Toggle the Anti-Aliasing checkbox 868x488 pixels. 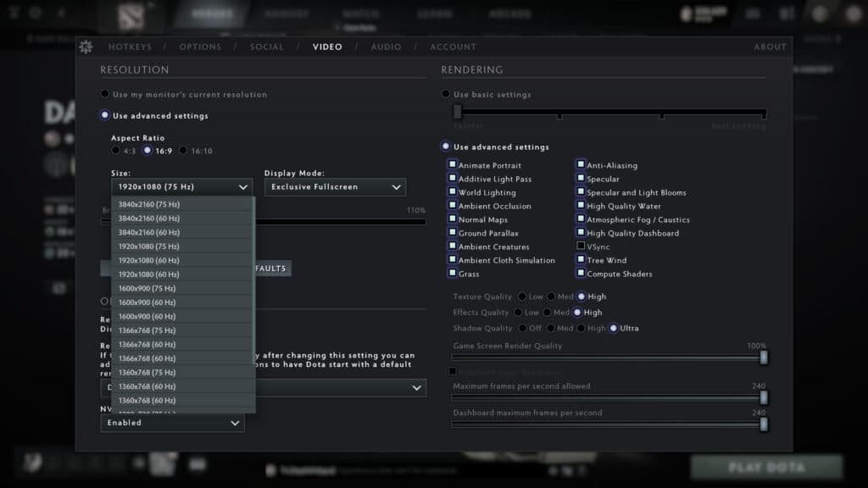tap(581, 165)
